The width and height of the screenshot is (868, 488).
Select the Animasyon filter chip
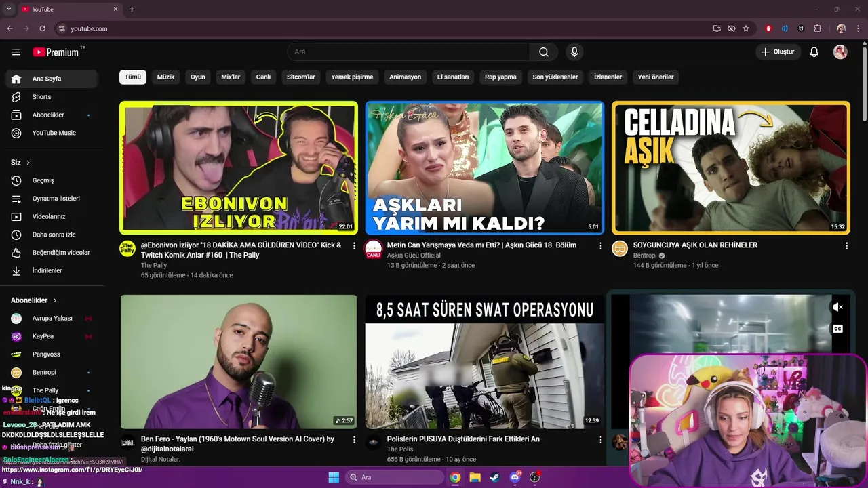(405, 77)
